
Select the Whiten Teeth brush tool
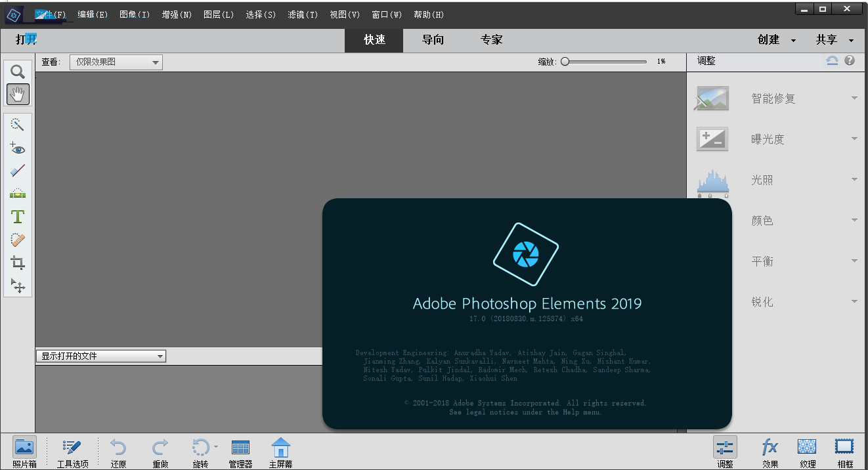18,171
